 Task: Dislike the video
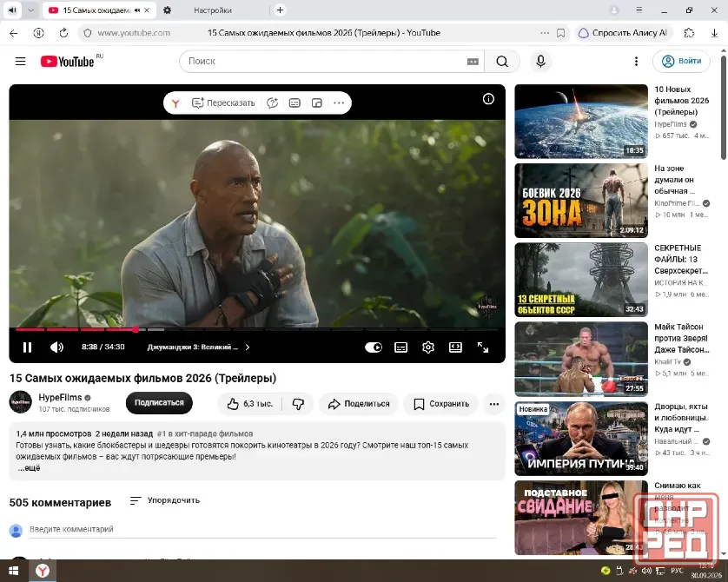tap(298, 404)
